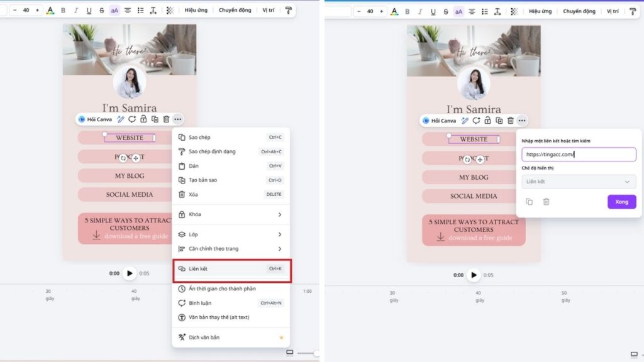Open the Liên kết display mode dropdown
The height and width of the screenshot is (362, 644).
[x=579, y=181]
